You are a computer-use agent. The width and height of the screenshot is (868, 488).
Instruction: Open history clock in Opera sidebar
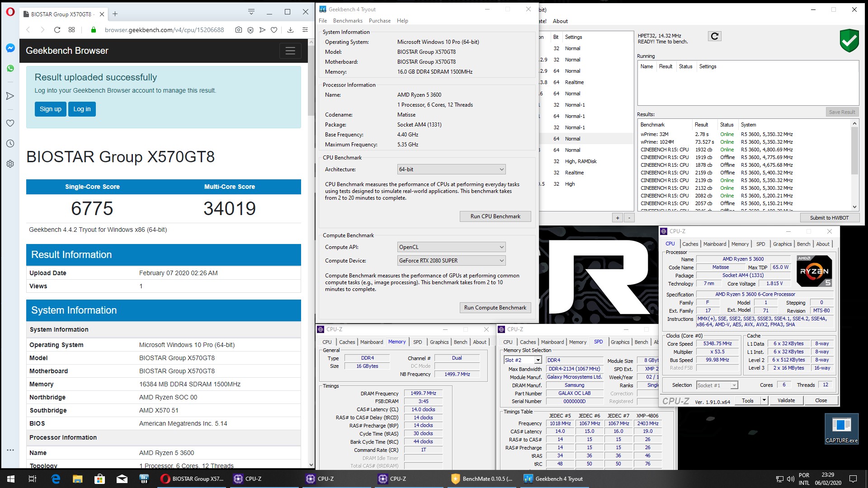click(10, 143)
